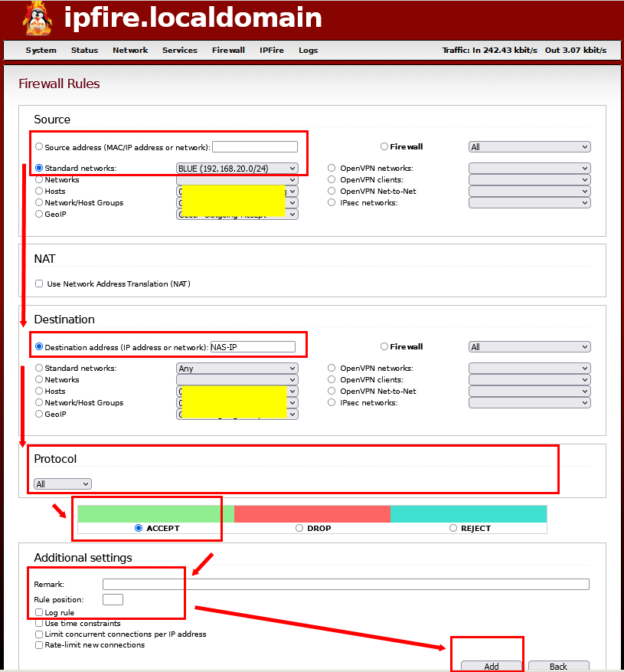Open the Source Networks dropdown
Viewport: 624px width, 672px height.
pyautogui.click(x=237, y=179)
